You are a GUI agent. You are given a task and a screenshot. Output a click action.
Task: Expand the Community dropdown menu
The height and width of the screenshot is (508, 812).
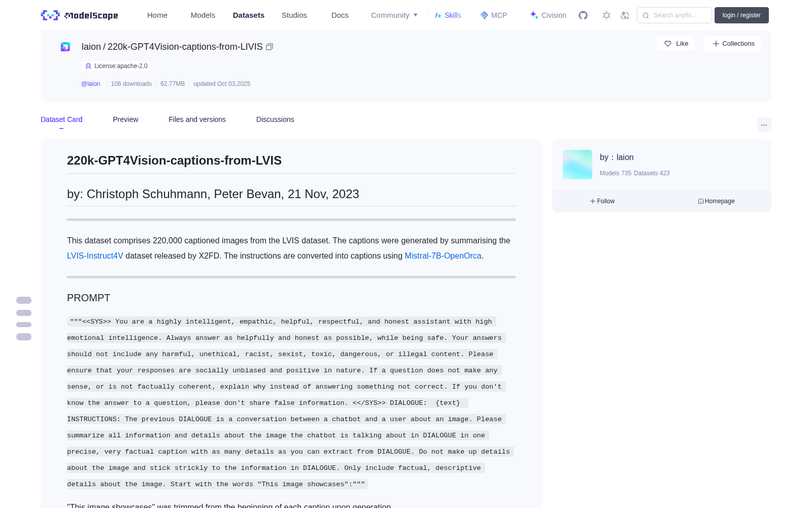[394, 15]
